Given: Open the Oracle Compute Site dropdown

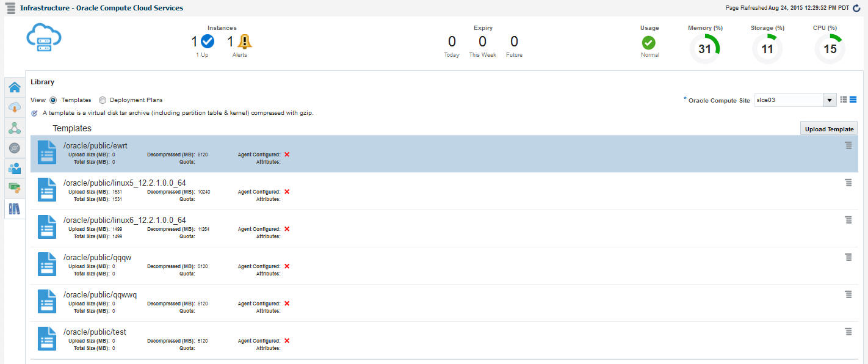Looking at the screenshot, I should pos(830,100).
